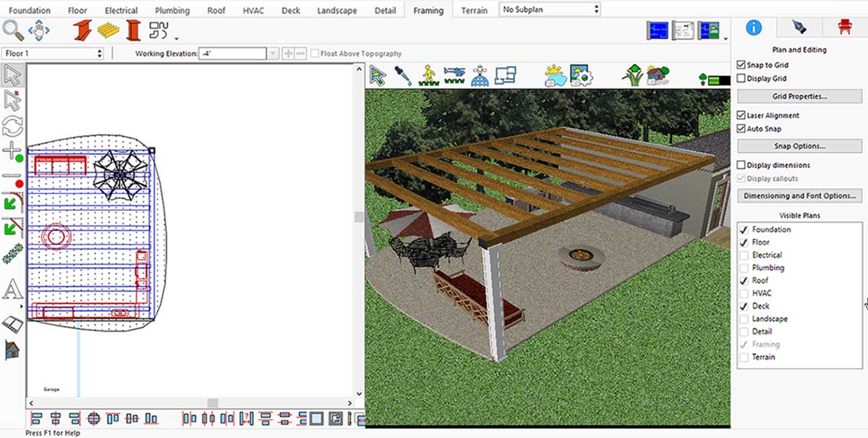Select the text tool letter A

tap(12, 290)
